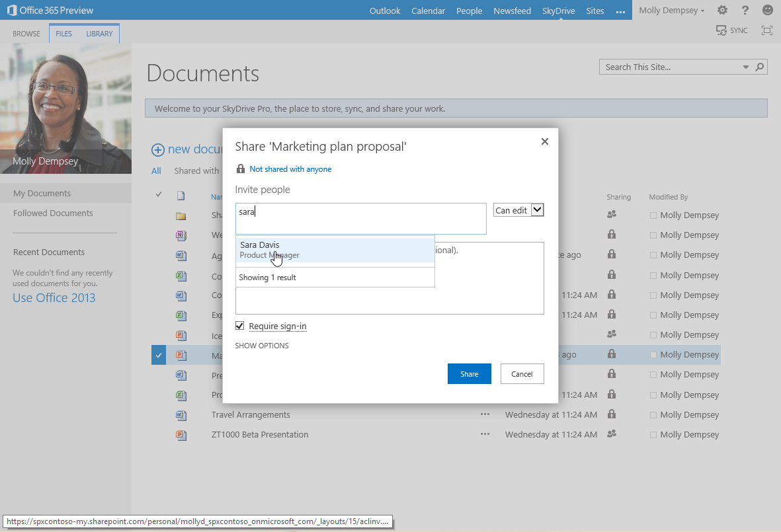Open ellipsis menu for ZT1000 Beta Presentation
Image resolution: width=781 pixels, height=532 pixels.
pos(485,435)
